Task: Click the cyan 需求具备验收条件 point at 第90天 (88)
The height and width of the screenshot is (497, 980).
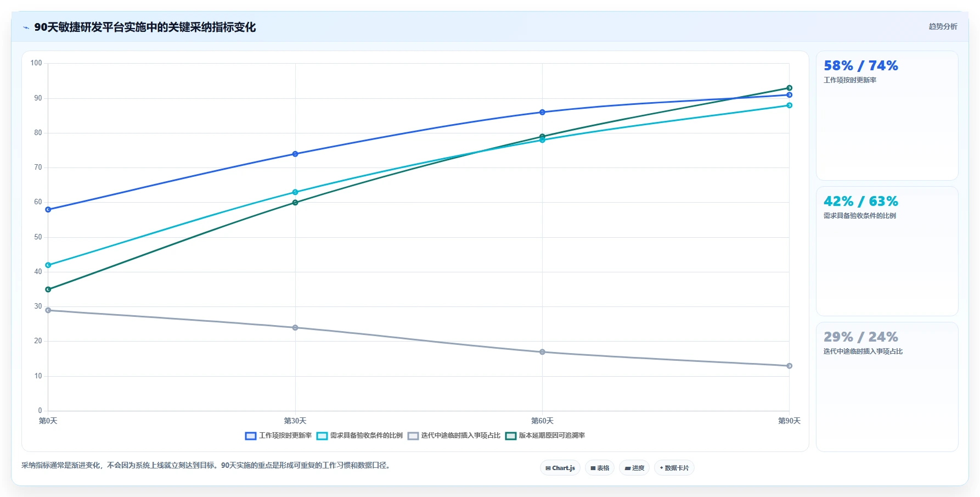Action: (789, 105)
